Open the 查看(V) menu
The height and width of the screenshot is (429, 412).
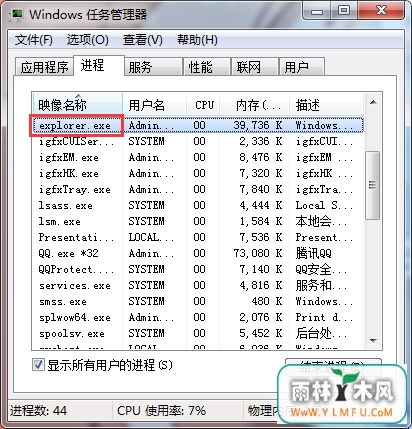(143, 40)
